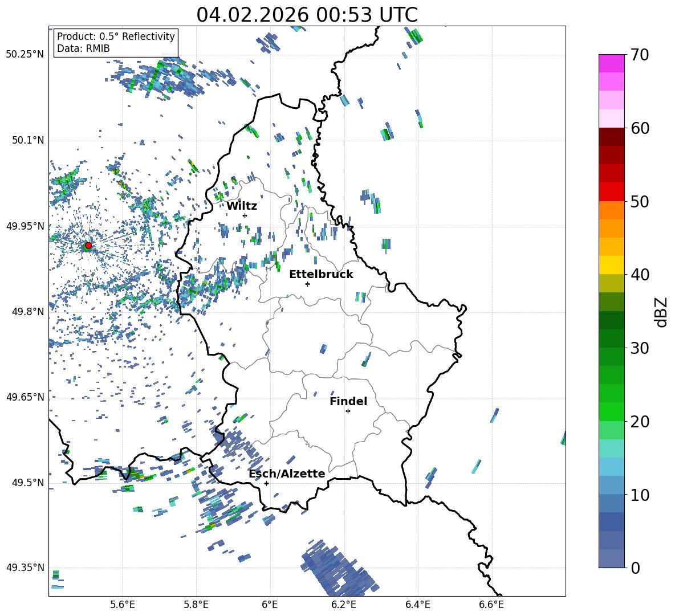Click the 70 tick label on colorbar

[639, 55]
